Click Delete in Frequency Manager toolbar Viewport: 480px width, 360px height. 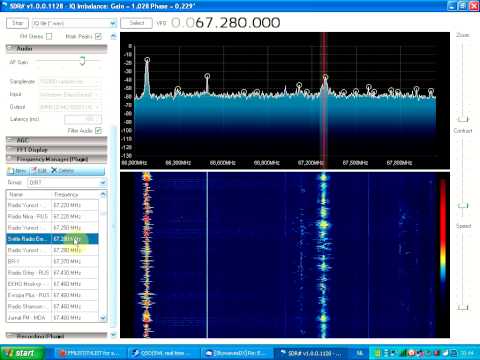tap(63, 171)
